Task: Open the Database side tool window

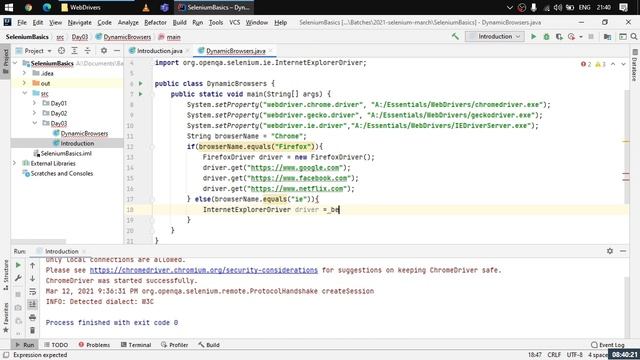Action: click(634, 65)
